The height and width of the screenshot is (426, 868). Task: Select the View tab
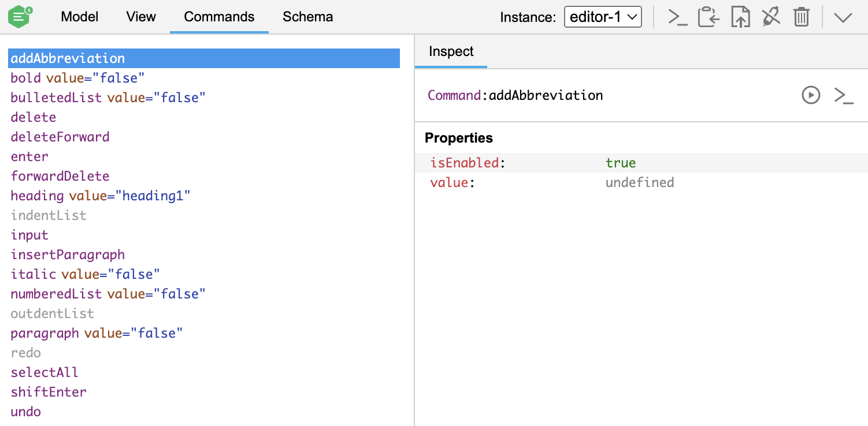[140, 17]
